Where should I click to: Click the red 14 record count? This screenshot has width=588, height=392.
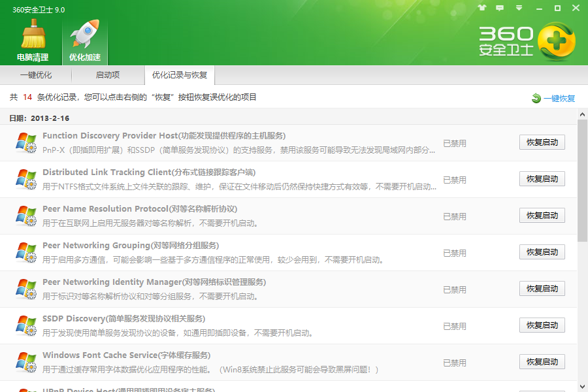pos(27,97)
